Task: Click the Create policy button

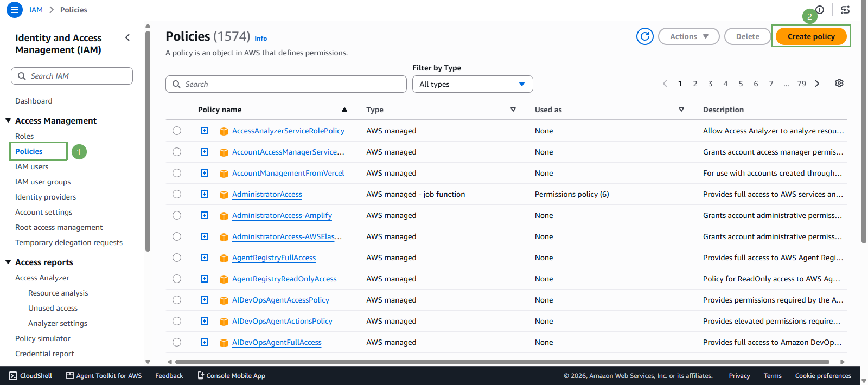Action: pos(811,36)
